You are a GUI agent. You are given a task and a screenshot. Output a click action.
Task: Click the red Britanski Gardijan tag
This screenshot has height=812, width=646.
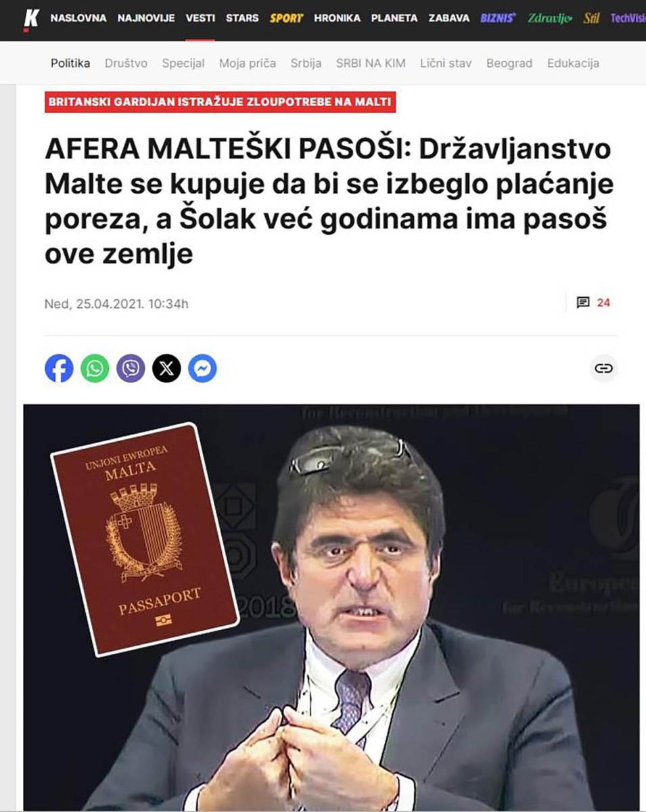pyautogui.click(x=220, y=102)
